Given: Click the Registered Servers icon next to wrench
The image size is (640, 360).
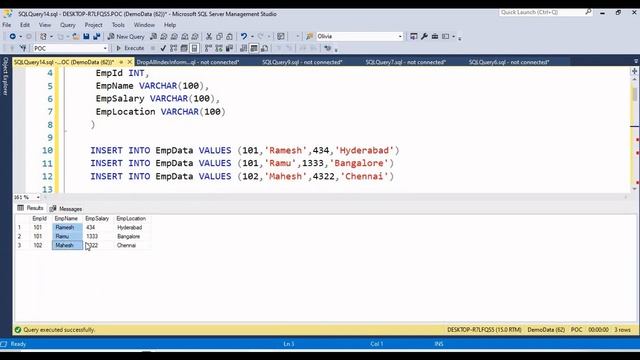Looking at the screenshot, I should tap(413, 36).
